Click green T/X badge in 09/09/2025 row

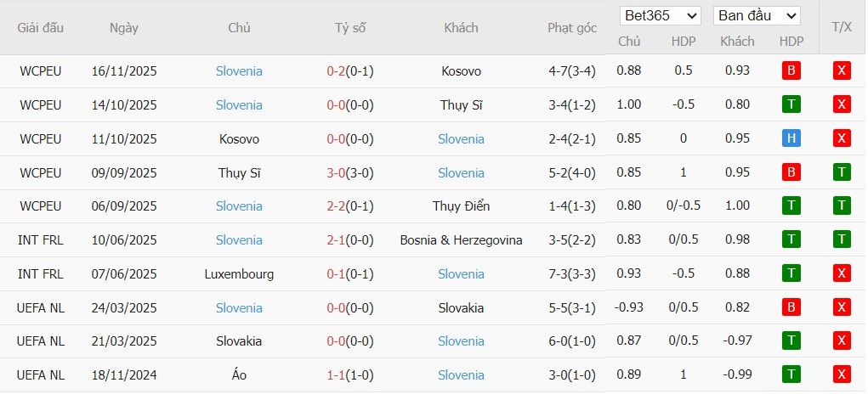(x=842, y=172)
